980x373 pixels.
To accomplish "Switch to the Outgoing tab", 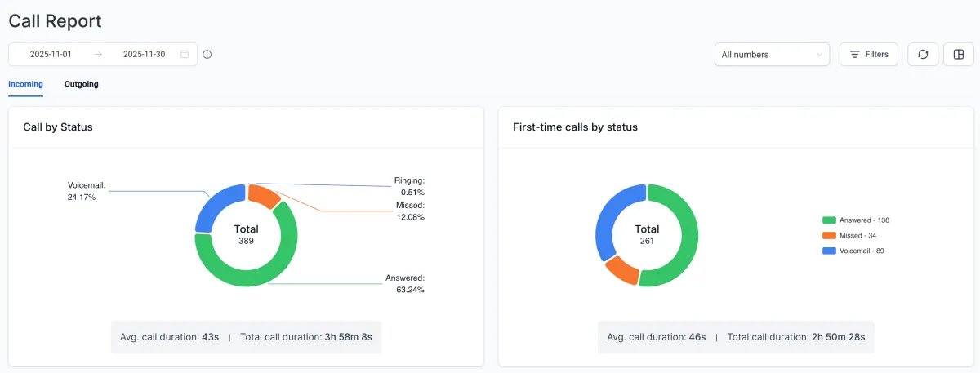I will point(82,84).
